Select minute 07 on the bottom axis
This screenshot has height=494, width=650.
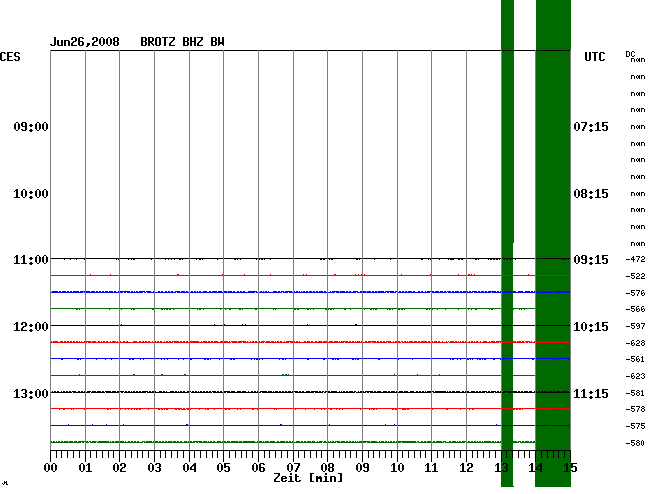(x=293, y=468)
